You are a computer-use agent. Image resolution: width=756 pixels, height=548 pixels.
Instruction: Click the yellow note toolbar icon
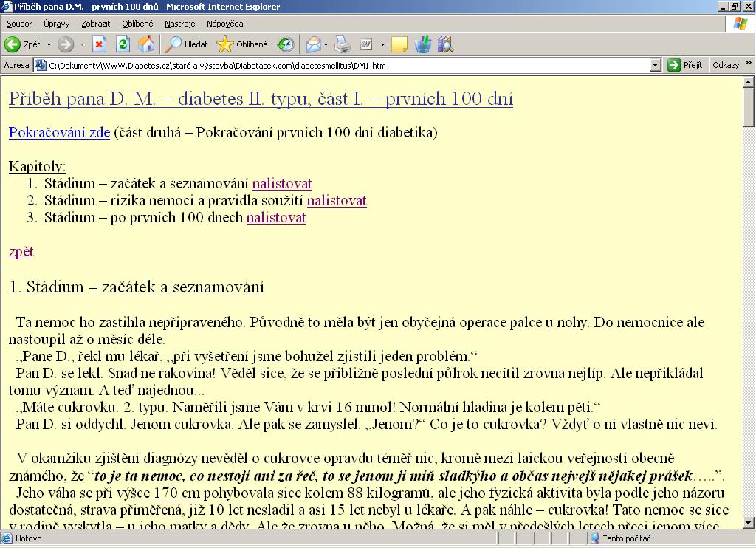coord(399,44)
